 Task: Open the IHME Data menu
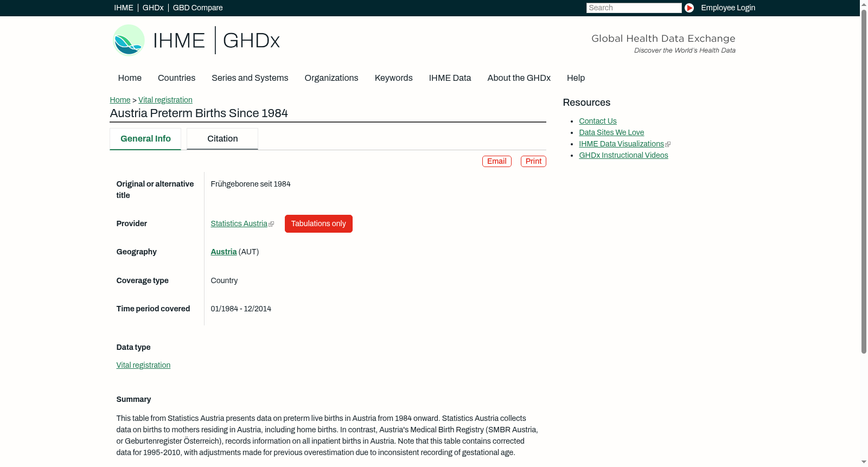pyautogui.click(x=450, y=78)
